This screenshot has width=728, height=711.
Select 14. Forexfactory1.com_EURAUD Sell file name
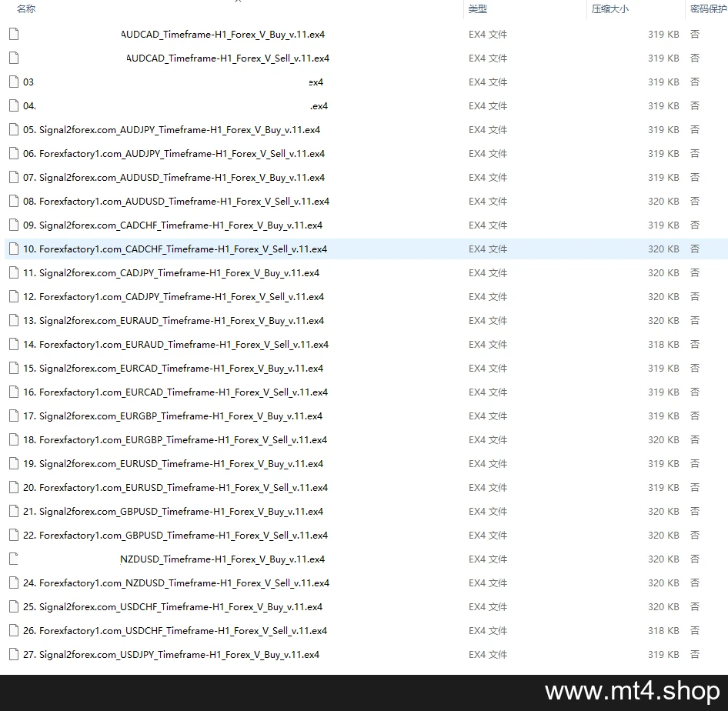coord(176,345)
